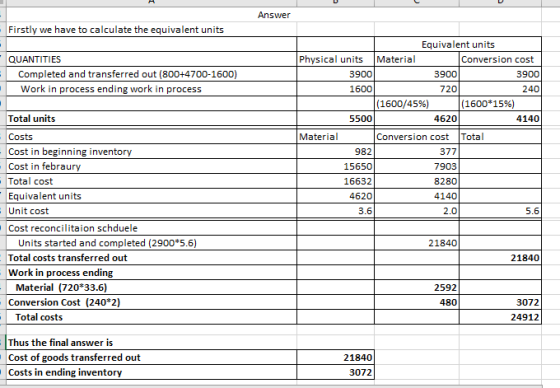Click 'Cost in beginning inventory' cell
Viewport: 560px width, 388px height.
151,151
